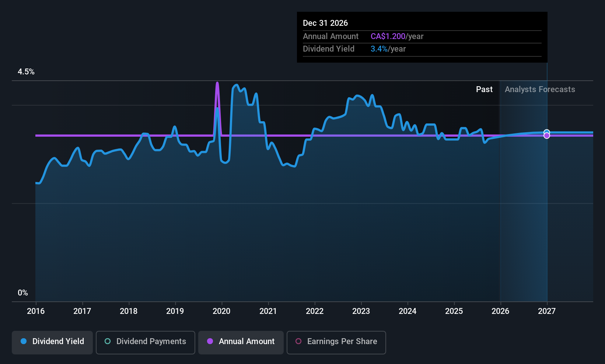This screenshot has height=364, width=605.
Task: Click the Dec 31 2026 tooltip header
Action: [x=325, y=23]
